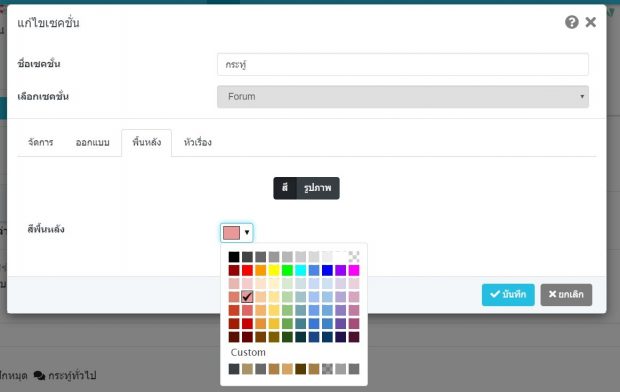The width and height of the screenshot is (620, 392).
Task: Choose the first dark slate custom swatch
Action: coord(234,369)
